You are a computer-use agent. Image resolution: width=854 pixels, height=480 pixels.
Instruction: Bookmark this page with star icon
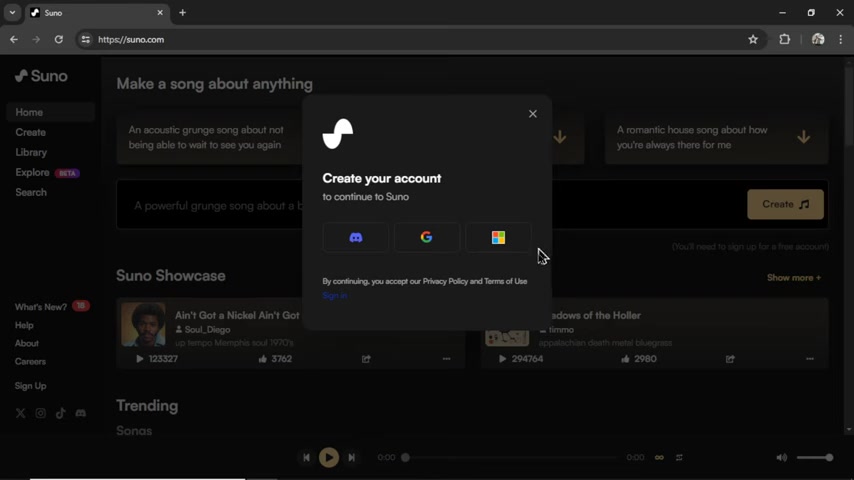click(x=753, y=39)
